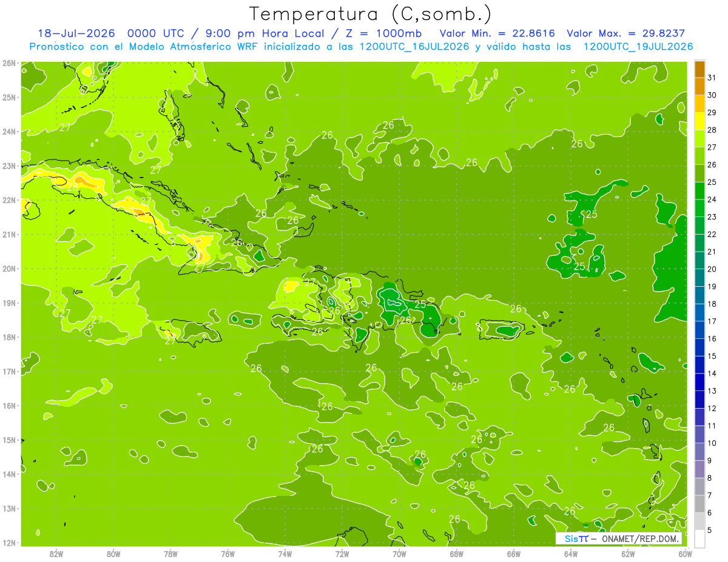This screenshot has height=562, width=728.
Task: Click the "ONAMET/REP.DOM." credit label
Action: click(641, 538)
